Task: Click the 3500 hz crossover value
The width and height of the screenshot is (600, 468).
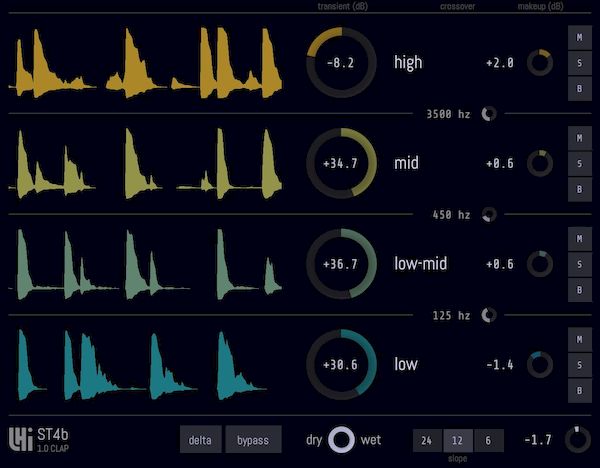Action: coord(448,114)
